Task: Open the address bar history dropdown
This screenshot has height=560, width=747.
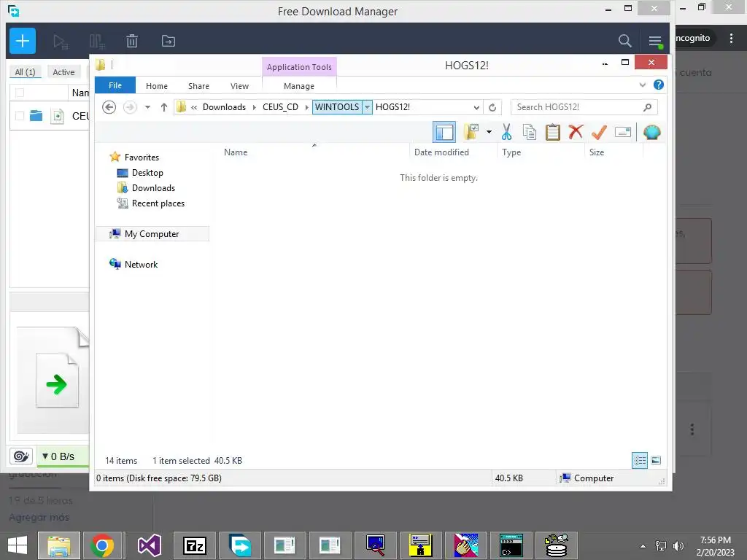Action: pos(476,107)
